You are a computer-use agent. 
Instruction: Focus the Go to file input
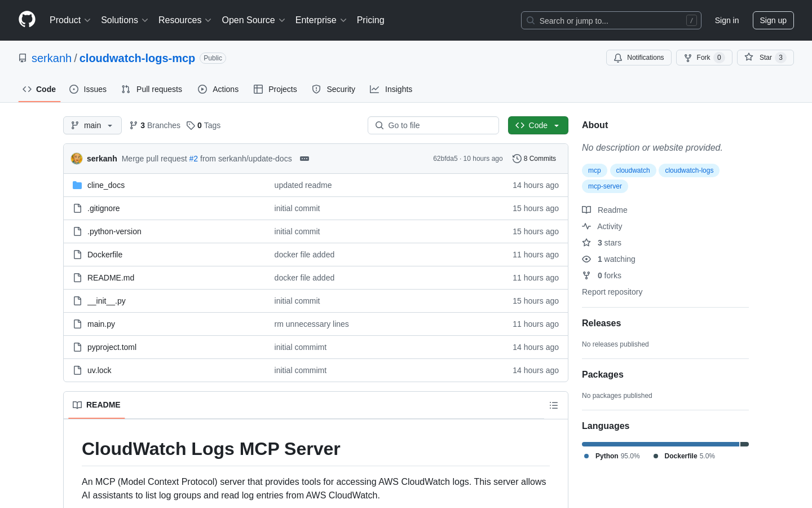click(x=433, y=125)
